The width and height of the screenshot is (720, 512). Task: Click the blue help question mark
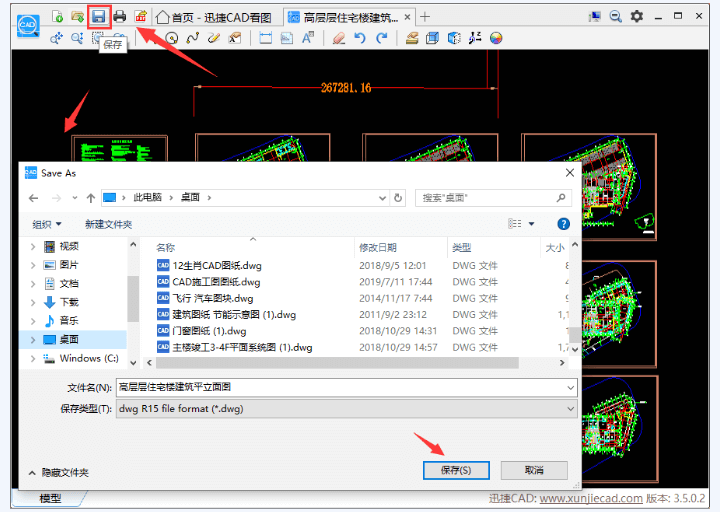[563, 224]
